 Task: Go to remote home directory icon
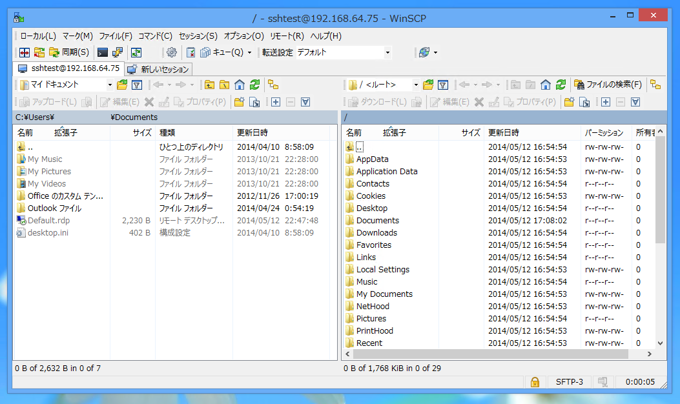pyautogui.click(x=546, y=85)
